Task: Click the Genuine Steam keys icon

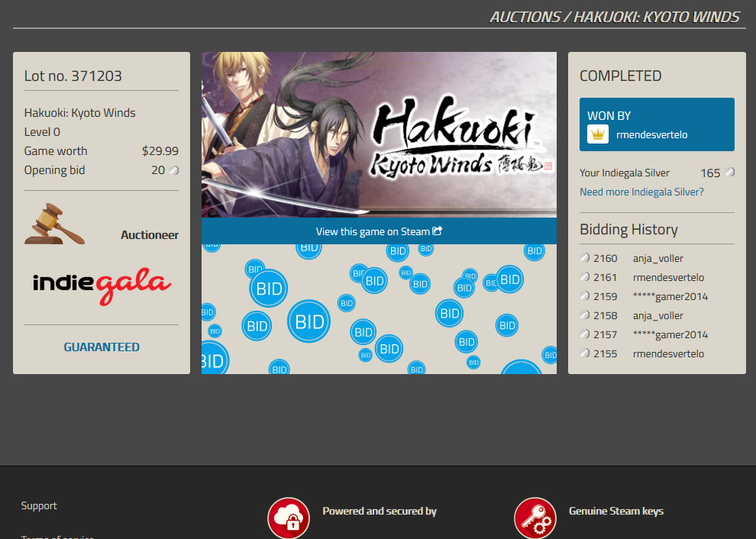Action: 535,518
